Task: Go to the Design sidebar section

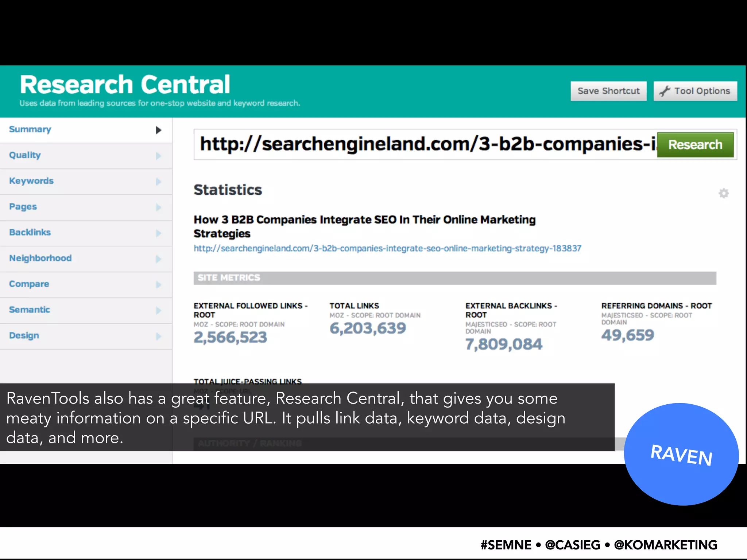Action: point(86,336)
